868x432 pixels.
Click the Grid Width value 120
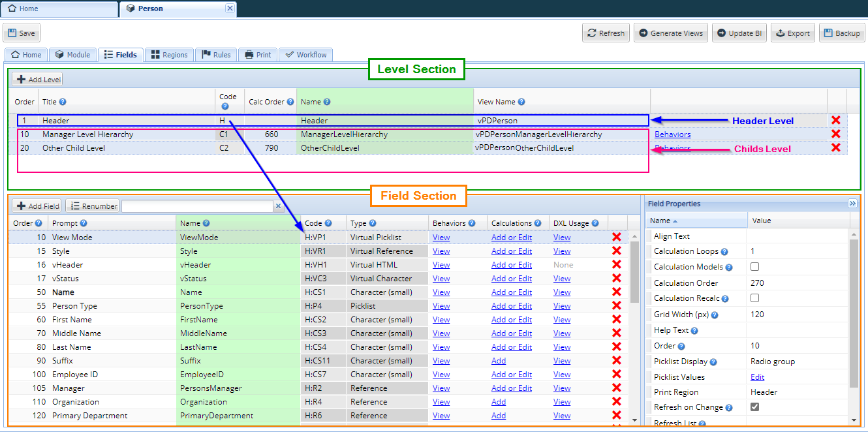757,315
